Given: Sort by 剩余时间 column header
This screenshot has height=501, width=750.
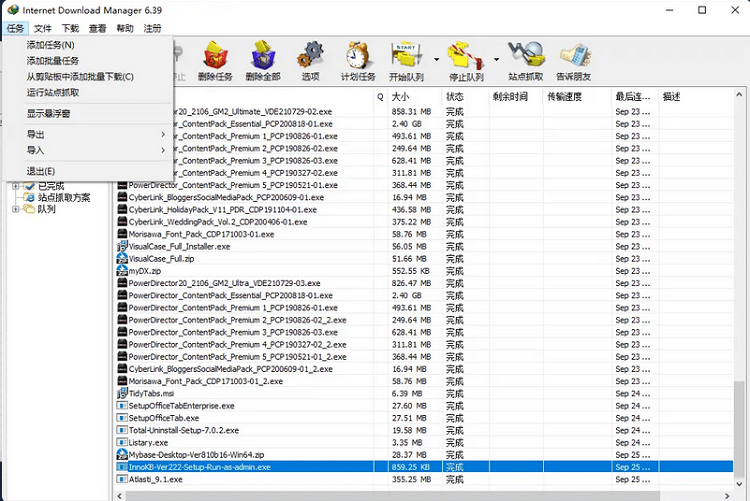Looking at the screenshot, I should pos(516,97).
